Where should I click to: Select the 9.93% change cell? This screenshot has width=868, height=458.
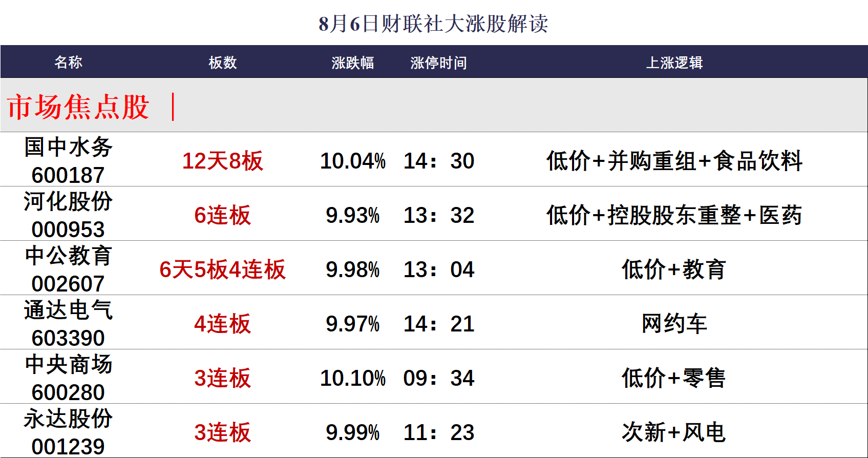353,215
